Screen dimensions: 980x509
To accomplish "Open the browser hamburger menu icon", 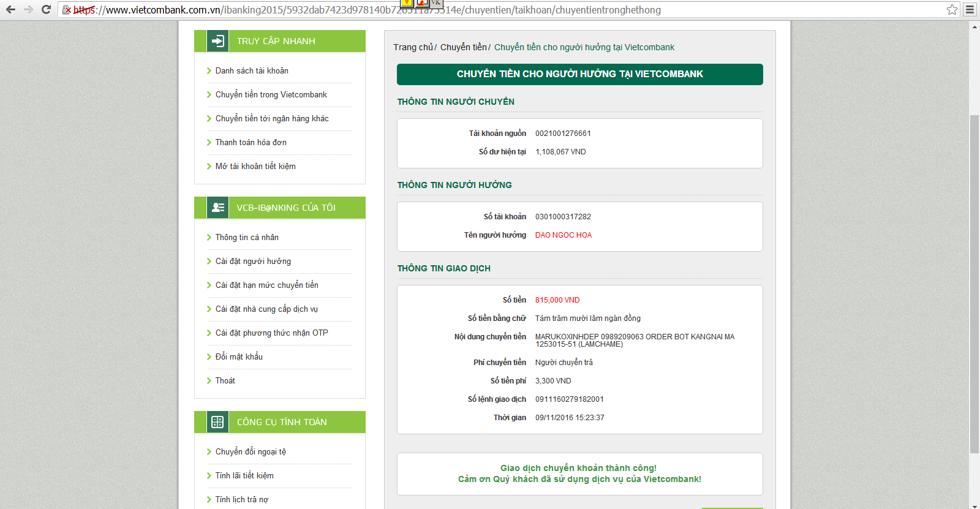I will tap(970, 10).
